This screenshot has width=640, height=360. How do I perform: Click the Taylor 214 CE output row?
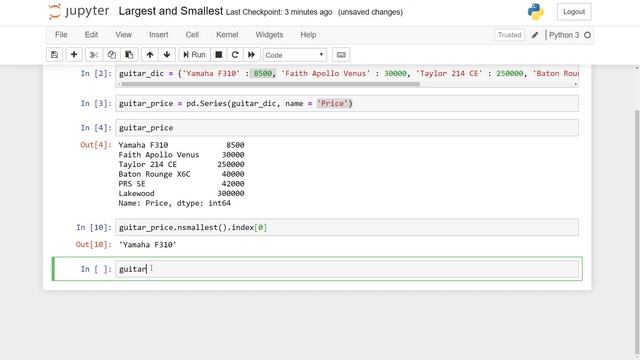pyautogui.click(x=181, y=164)
